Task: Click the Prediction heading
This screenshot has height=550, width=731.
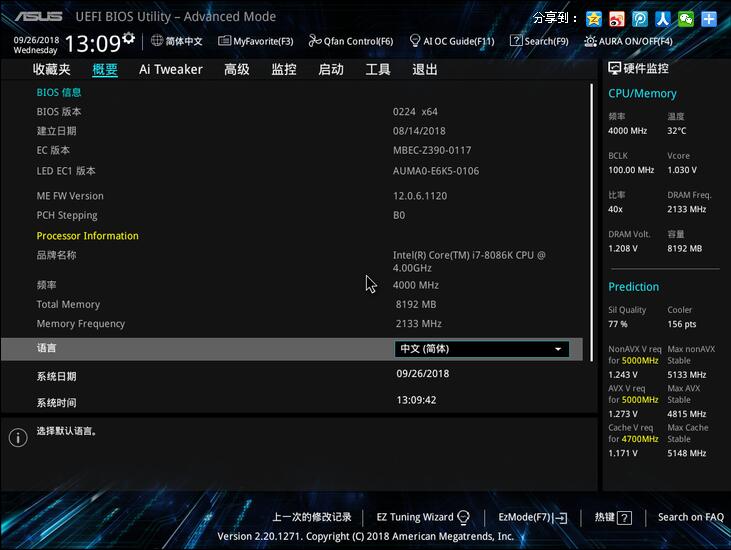Action: pyautogui.click(x=634, y=287)
